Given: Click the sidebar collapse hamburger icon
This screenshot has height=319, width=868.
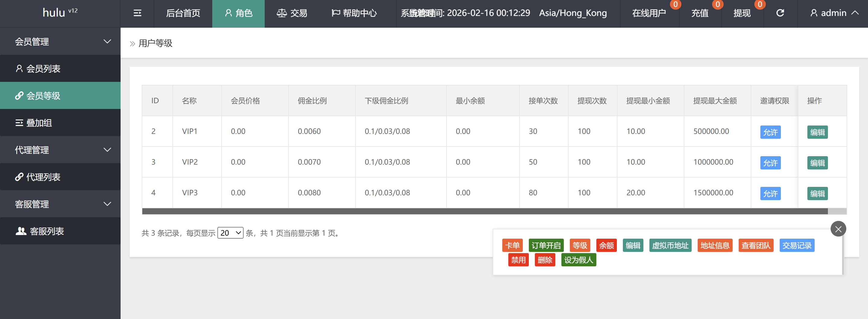Looking at the screenshot, I should pos(137,13).
